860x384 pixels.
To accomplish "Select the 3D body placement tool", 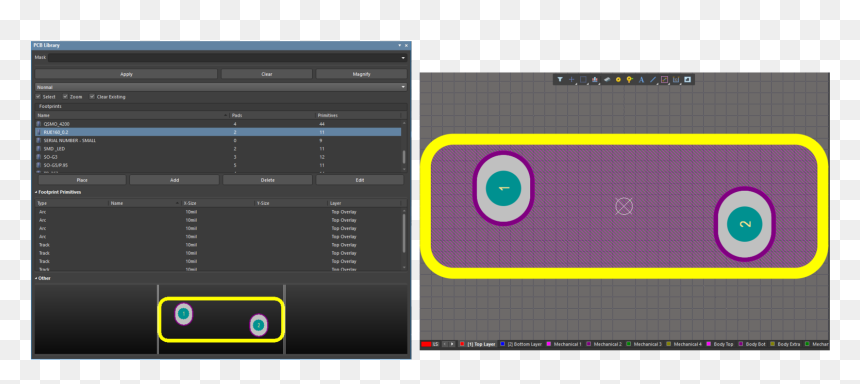I will pos(607,80).
